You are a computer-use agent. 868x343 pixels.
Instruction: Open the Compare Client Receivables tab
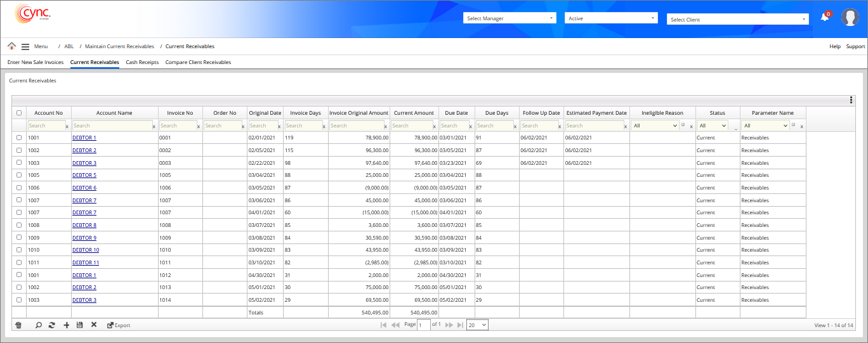pos(198,62)
